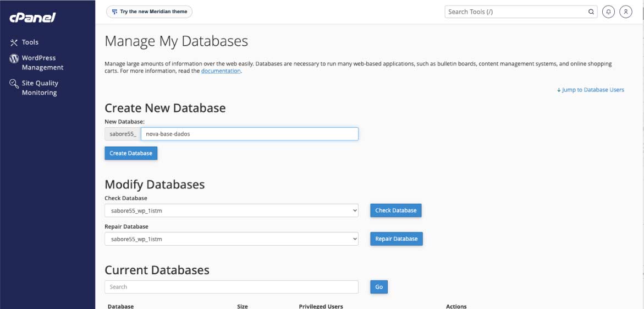
Task: Click the Database column header
Action: point(121,306)
